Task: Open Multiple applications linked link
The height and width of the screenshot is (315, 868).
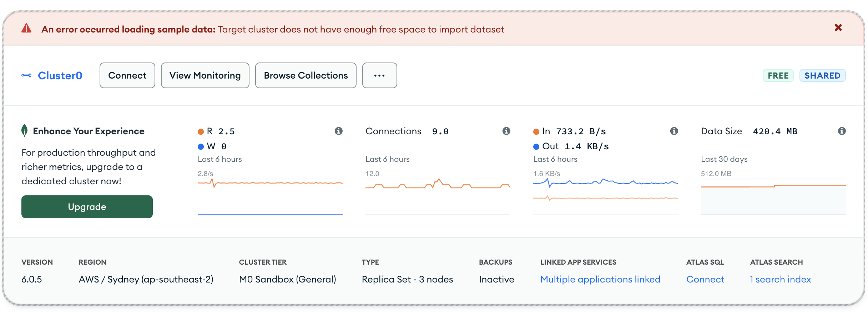Action: pyautogui.click(x=600, y=279)
